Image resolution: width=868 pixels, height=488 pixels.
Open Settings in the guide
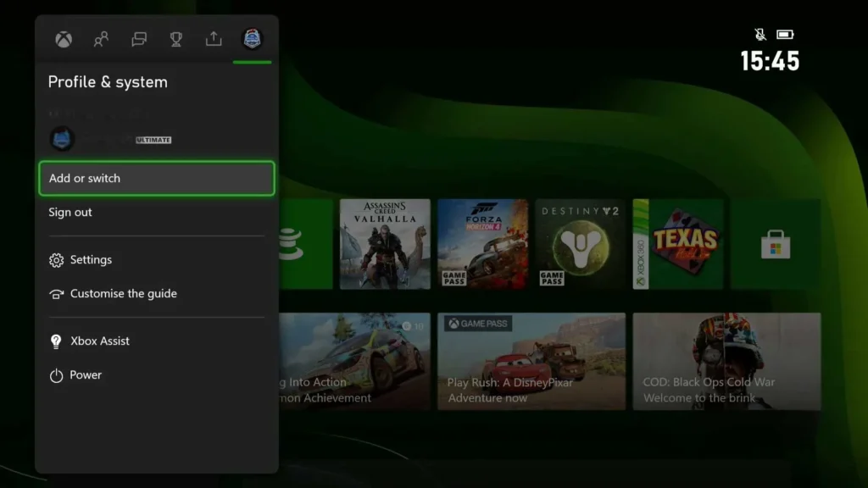click(157, 259)
